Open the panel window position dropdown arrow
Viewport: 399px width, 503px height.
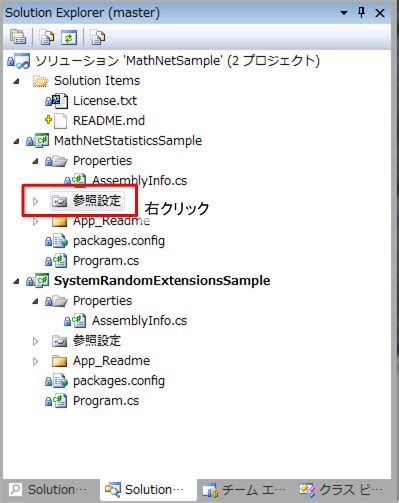pos(344,13)
